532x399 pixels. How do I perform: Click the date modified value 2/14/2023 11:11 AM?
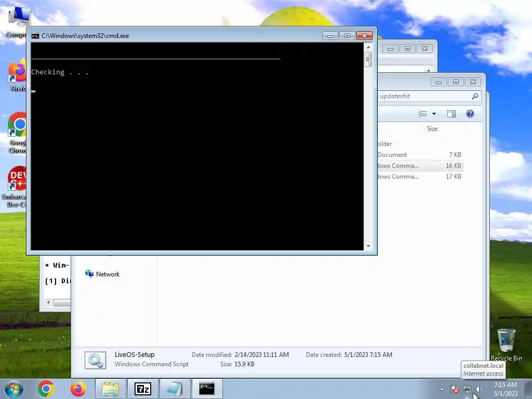262,354
